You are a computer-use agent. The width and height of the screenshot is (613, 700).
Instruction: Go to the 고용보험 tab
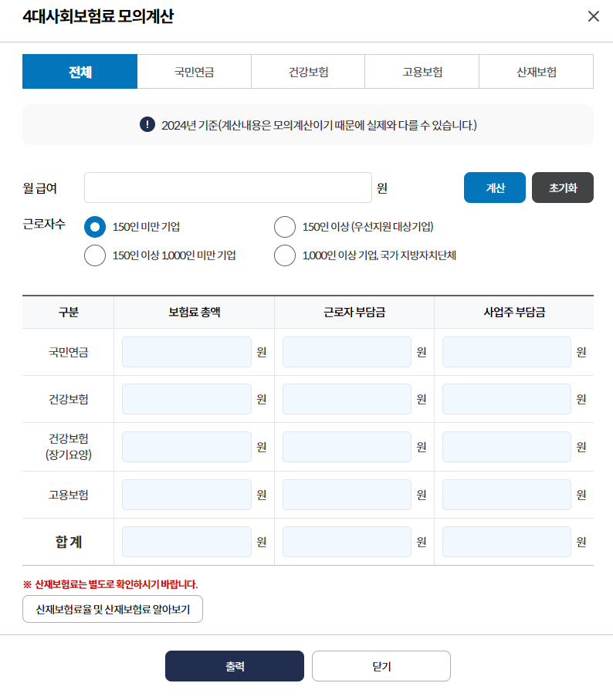[x=422, y=72]
